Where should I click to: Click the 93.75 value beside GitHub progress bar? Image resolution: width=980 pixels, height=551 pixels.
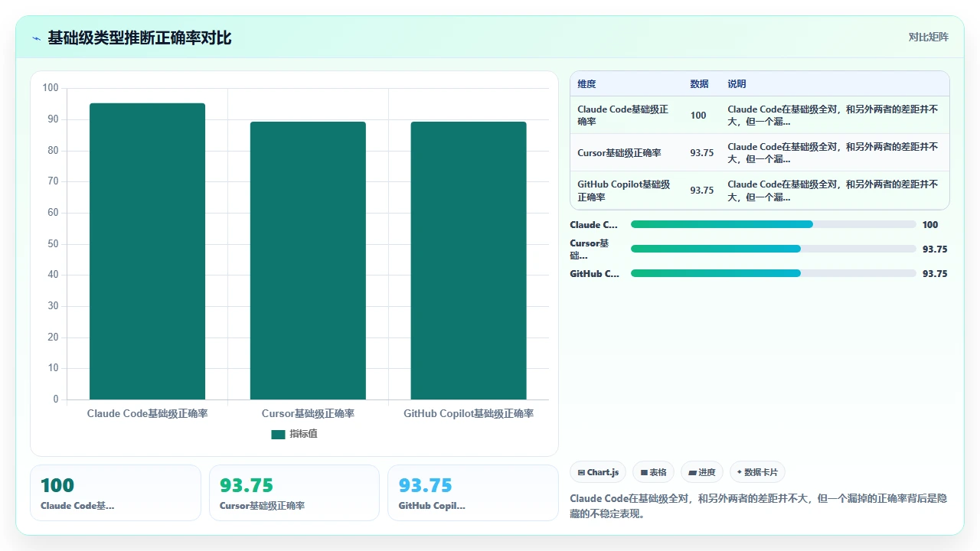pos(935,273)
